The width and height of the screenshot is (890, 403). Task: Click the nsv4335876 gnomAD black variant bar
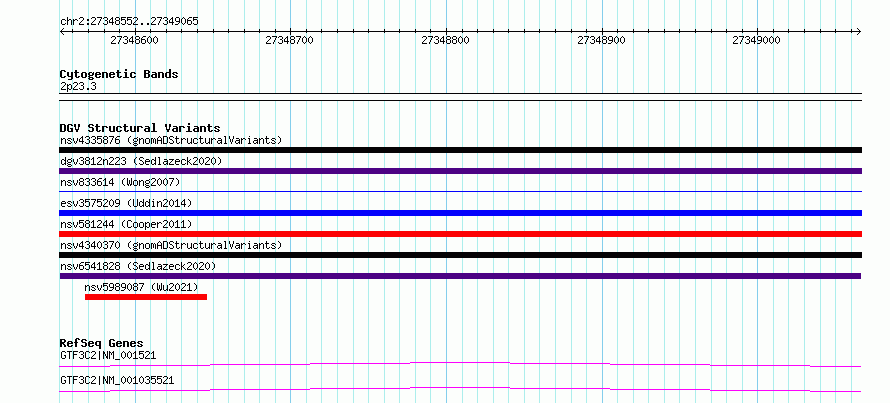coord(460,150)
